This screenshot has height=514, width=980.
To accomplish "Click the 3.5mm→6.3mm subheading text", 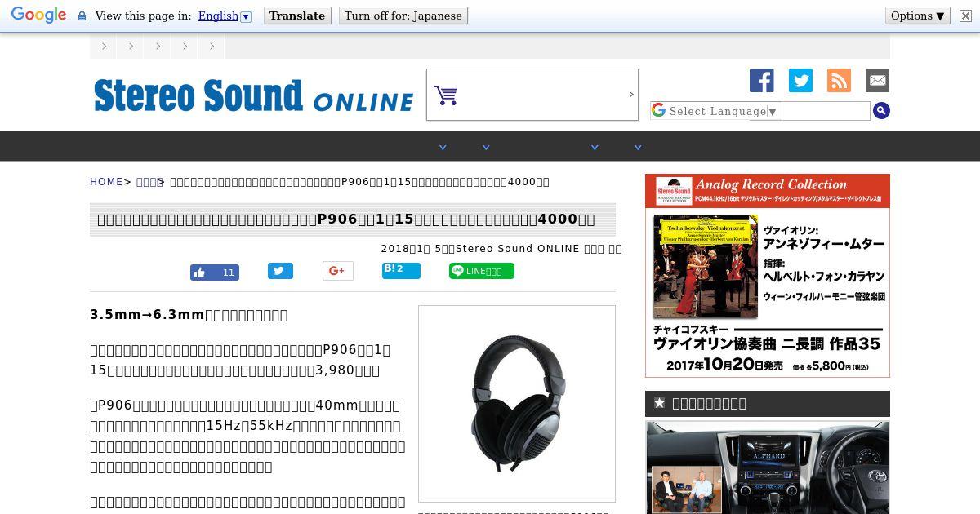I will pos(189,315).
